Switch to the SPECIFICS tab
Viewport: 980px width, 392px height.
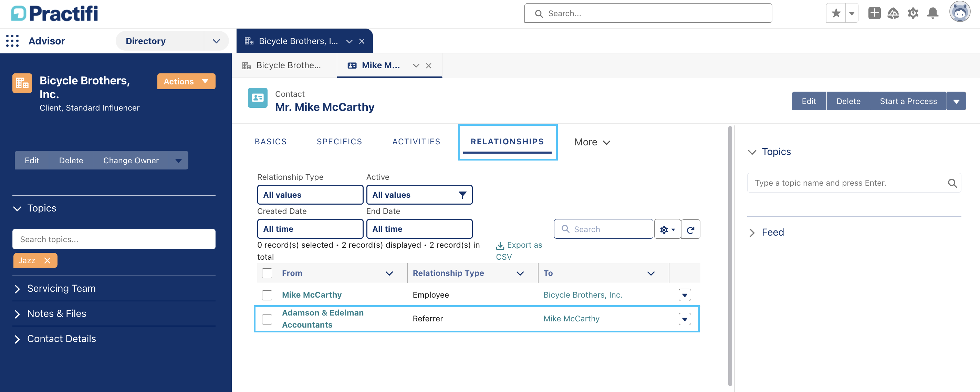339,142
